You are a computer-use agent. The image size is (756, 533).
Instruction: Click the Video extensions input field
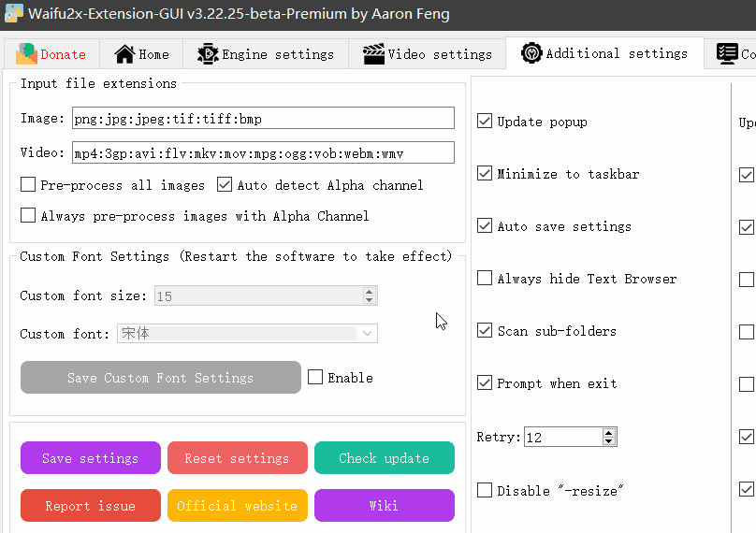coord(263,152)
